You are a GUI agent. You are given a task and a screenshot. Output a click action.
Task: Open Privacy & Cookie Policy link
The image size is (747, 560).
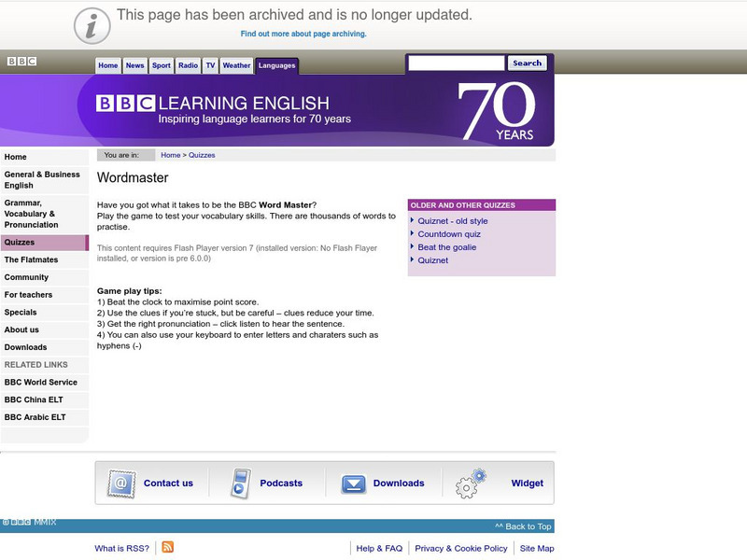point(460,548)
